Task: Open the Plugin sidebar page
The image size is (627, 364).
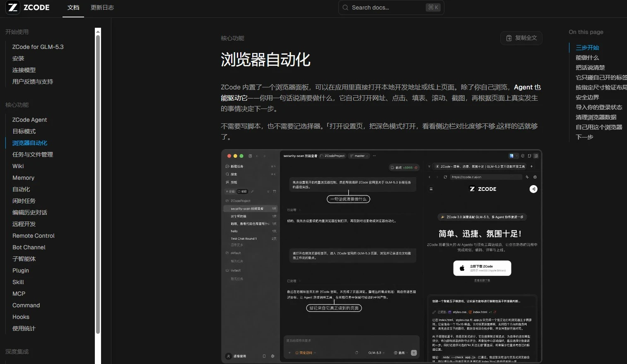Action: tap(21, 270)
